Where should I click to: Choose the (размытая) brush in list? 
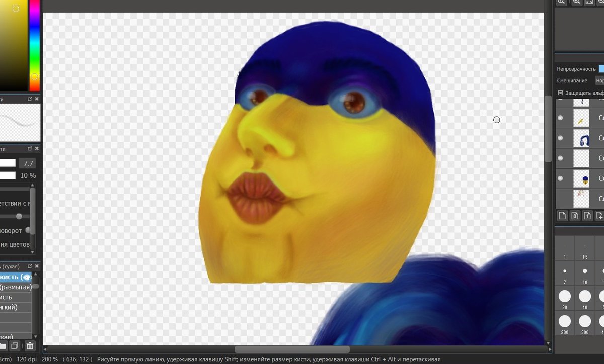click(15, 287)
